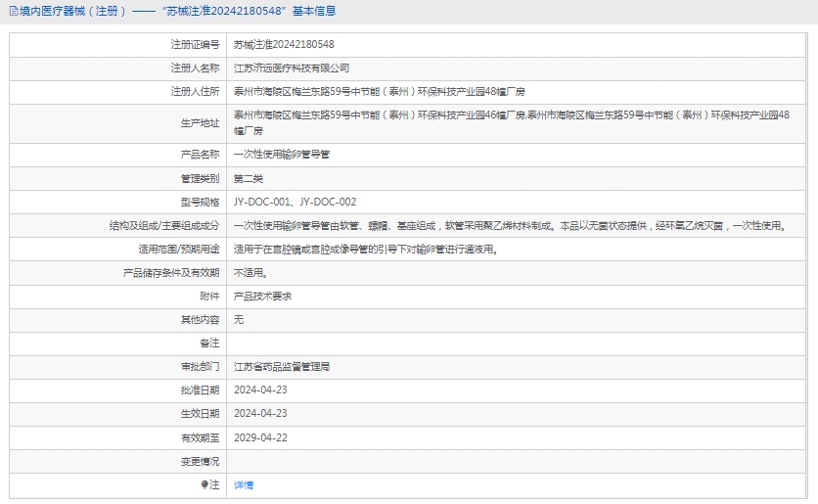This screenshot has height=504, width=818.
Task: Click the empty 备注 remarks cell
Action: [519, 343]
